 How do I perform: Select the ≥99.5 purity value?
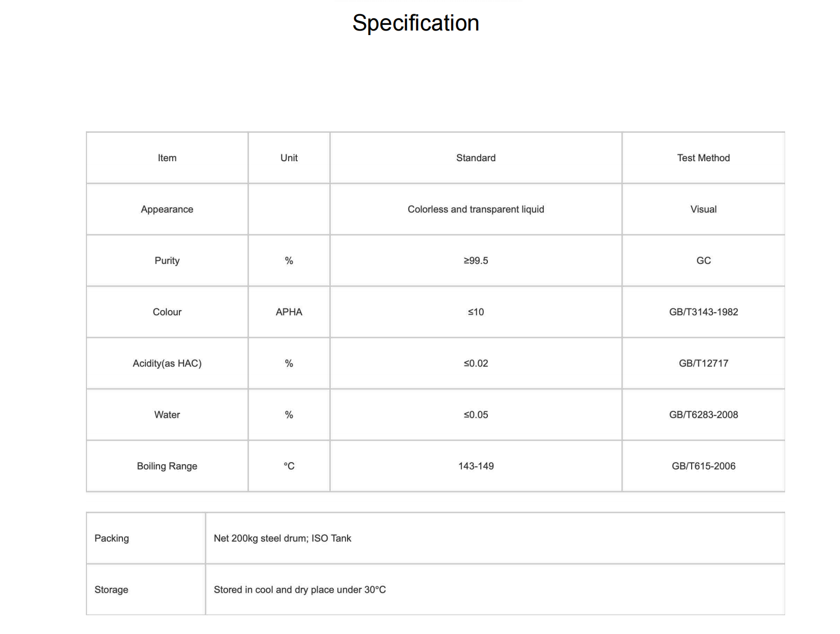476,261
